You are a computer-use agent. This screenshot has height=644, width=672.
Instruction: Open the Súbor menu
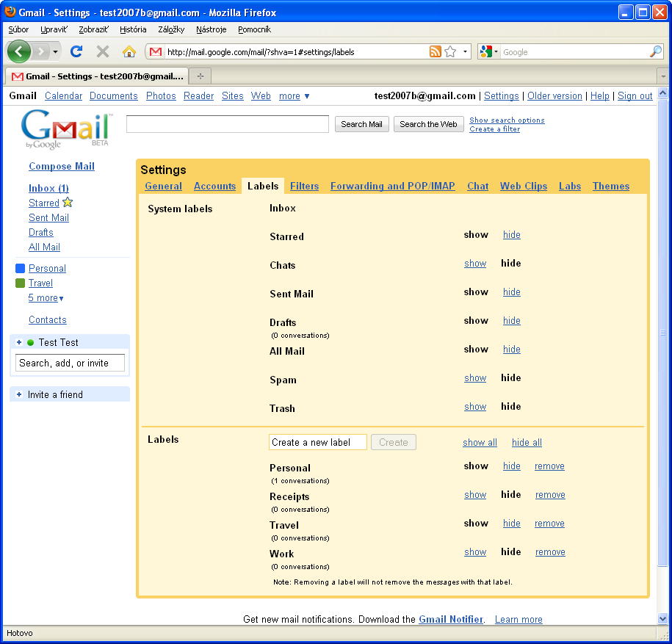pos(18,29)
